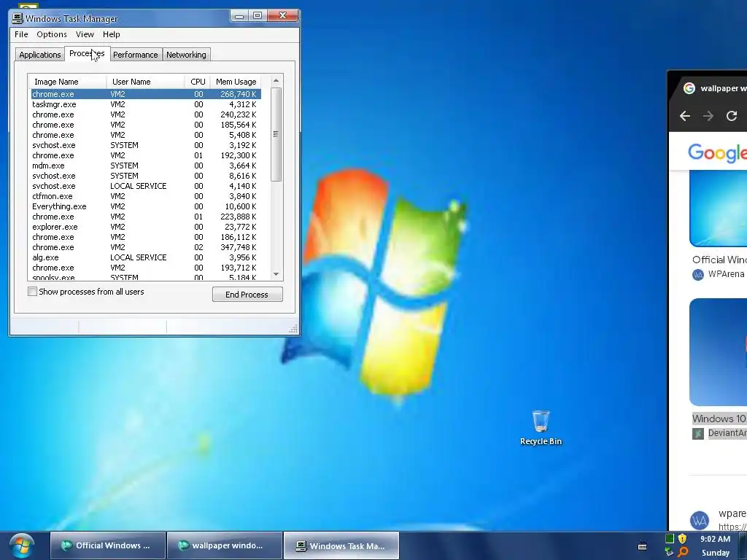This screenshot has width=747, height=560.
Task: Click the green CPU usage tray icon
Action: [670, 539]
